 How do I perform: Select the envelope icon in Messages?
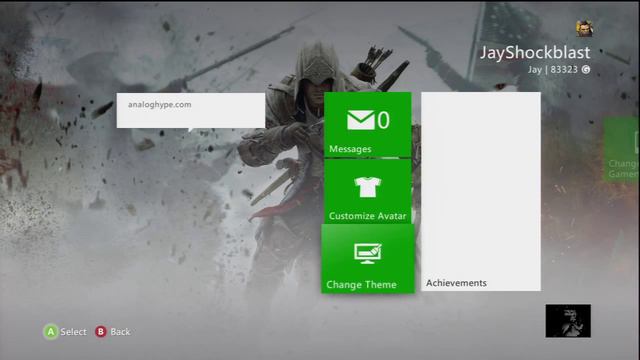click(361, 120)
